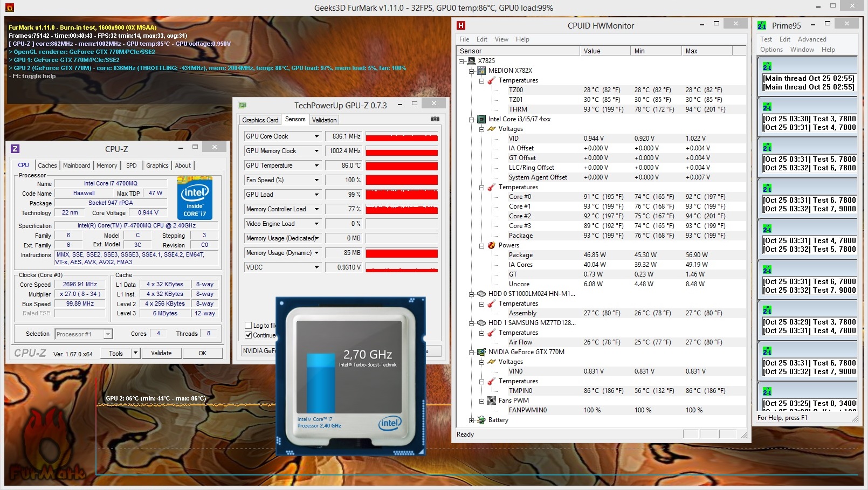Viewport: 868px width, 490px height.
Task: Click the red H icon of HWMonitor
Action: tap(460, 25)
